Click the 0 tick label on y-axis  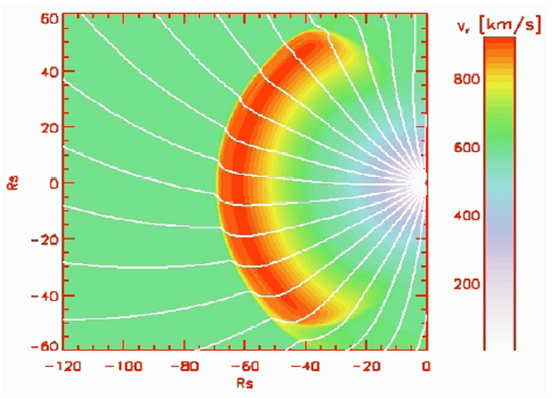[x=54, y=183]
